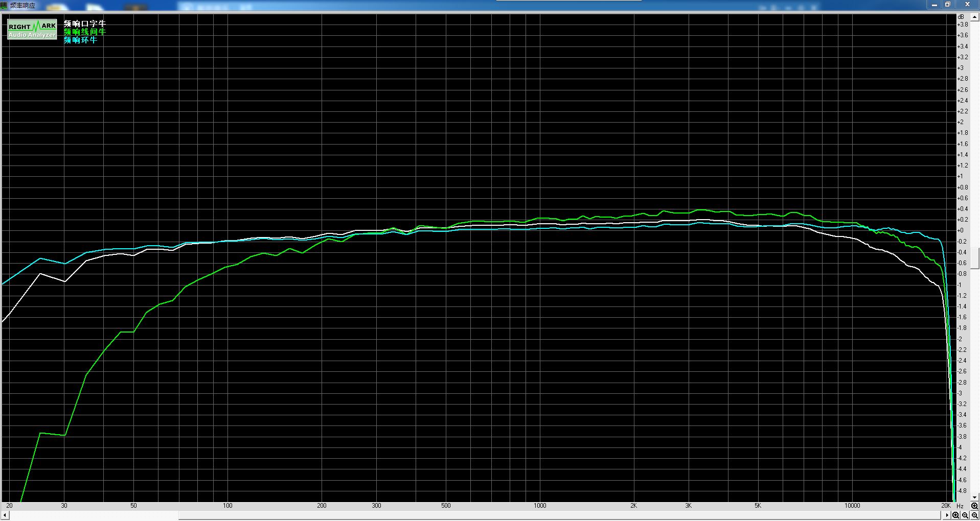
Task: Click the corner zoom-out magnifier at the bottom-right
Action: [x=974, y=515]
